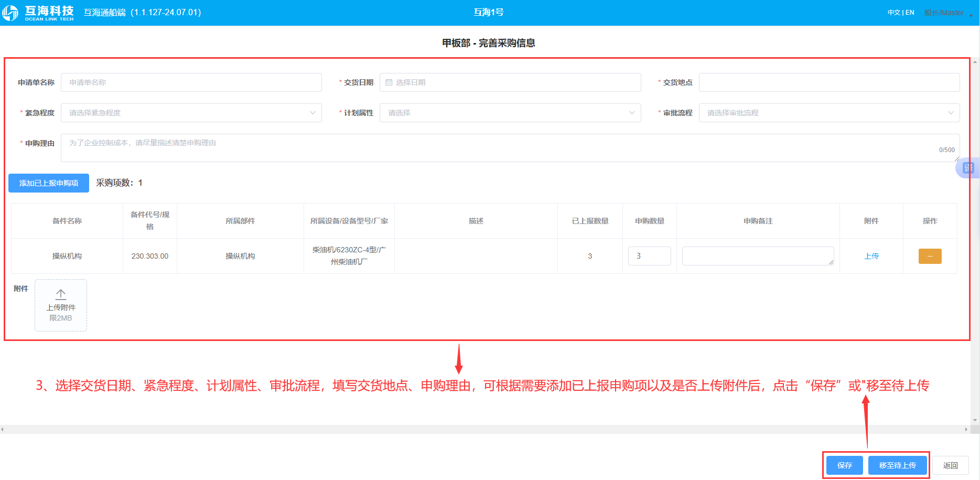
Task: Click the 备件名称 column header
Action: point(67,221)
